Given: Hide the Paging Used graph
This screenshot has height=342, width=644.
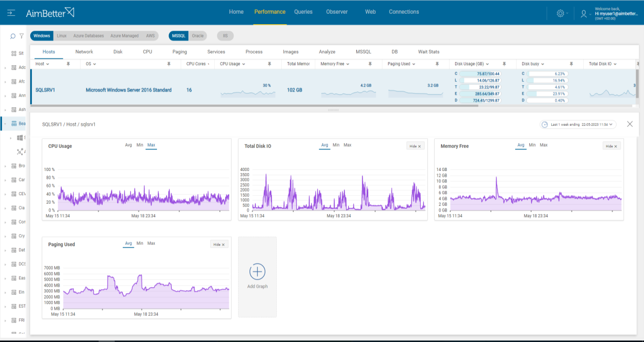Looking at the screenshot, I should click(219, 244).
